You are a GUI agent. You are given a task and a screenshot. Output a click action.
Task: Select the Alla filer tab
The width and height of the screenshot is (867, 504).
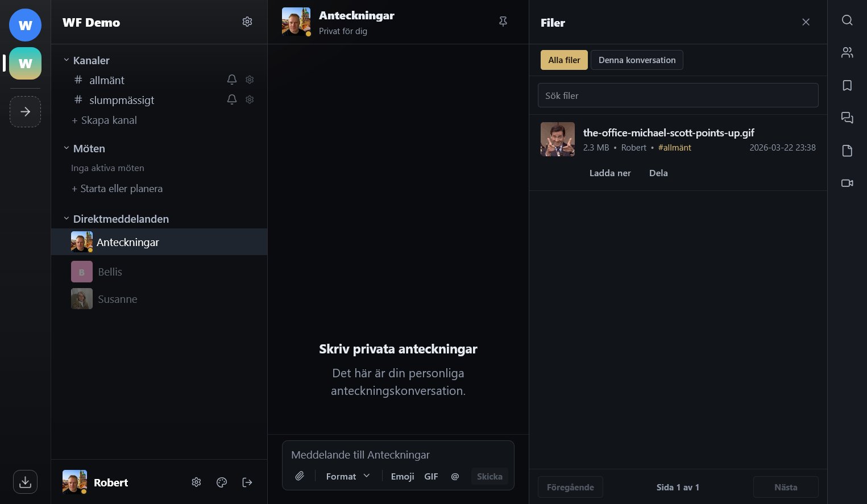click(564, 60)
